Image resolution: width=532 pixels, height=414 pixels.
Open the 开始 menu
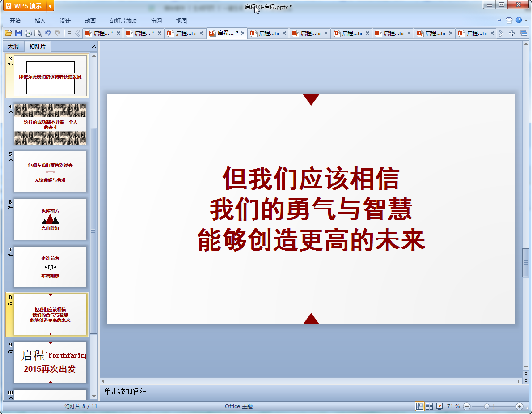point(15,21)
